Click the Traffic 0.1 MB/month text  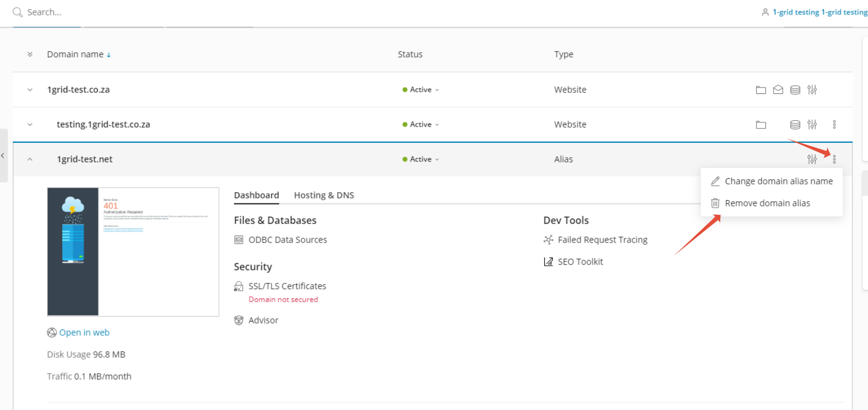89,377
